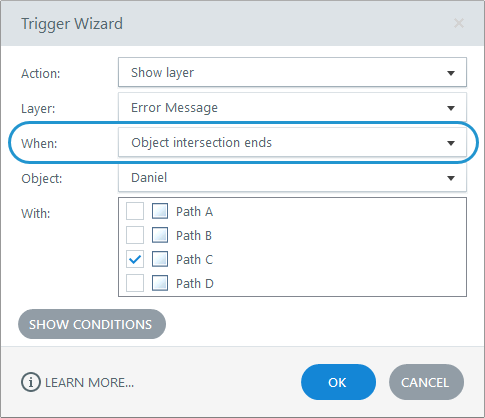Click the Path D shape icon
The image size is (485, 418).
(x=160, y=283)
